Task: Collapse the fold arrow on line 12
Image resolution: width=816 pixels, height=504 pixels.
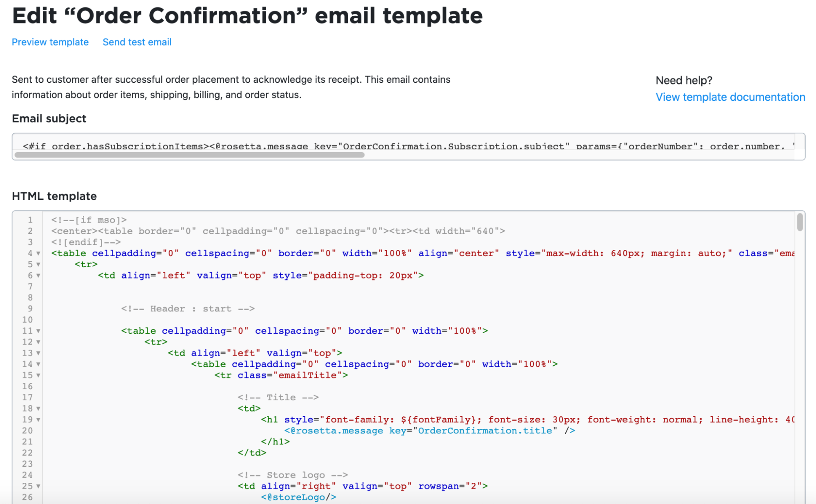Action: coord(38,342)
